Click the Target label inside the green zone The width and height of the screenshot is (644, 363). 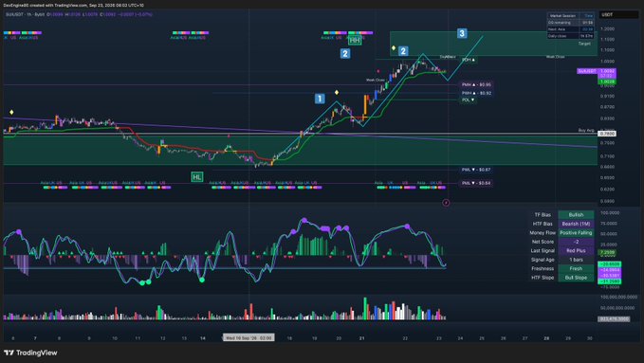[x=584, y=44]
